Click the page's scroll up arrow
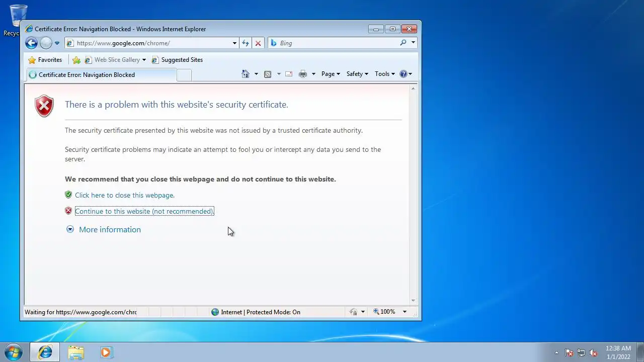Viewport: 644px width, 362px height. [414, 88]
